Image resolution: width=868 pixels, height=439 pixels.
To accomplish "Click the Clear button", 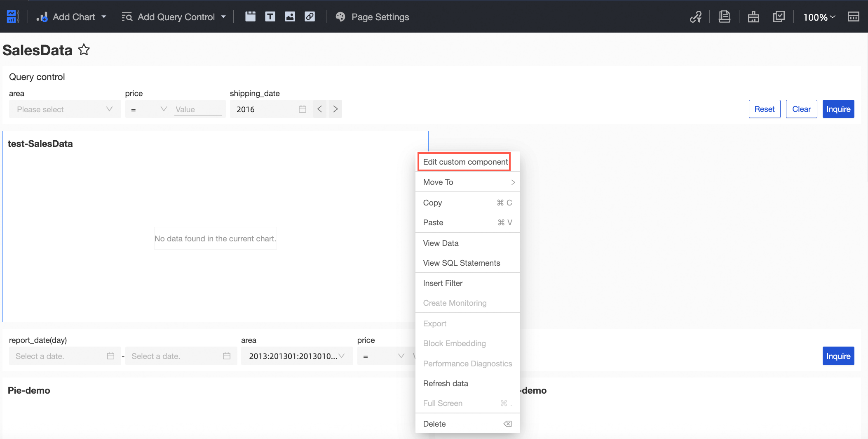I will click(x=802, y=109).
